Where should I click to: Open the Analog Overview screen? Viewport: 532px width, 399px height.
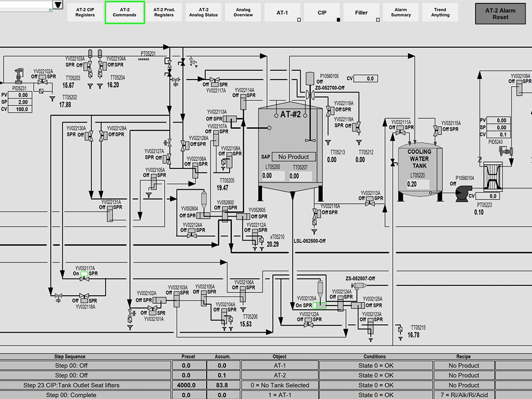click(x=243, y=12)
